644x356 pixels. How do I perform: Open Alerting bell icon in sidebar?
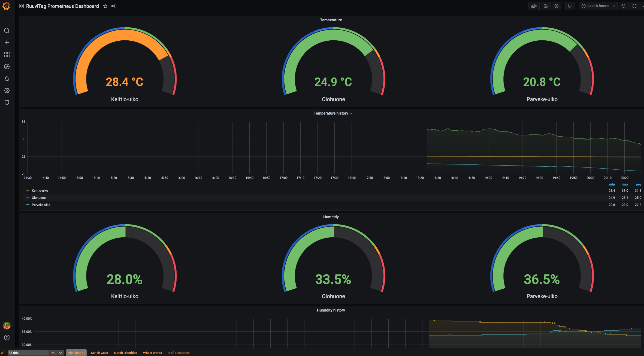pyautogui.click(x=7, y=79)
